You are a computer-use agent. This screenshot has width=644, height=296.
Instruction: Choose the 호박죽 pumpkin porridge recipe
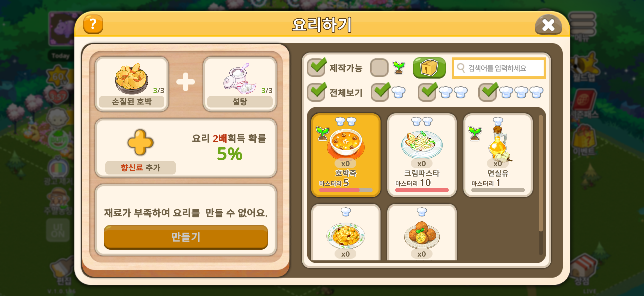(346, 155)
